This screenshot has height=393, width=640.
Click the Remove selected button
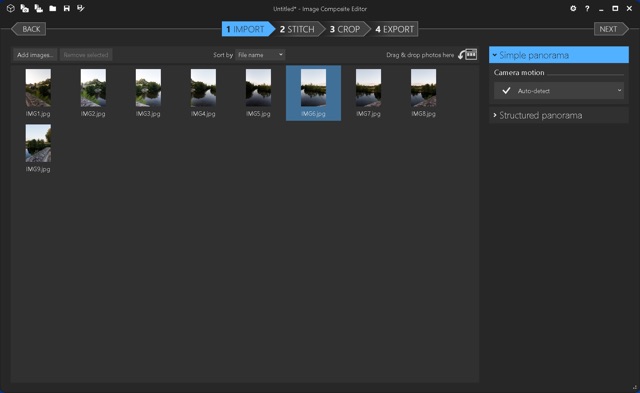coord(86,55)
